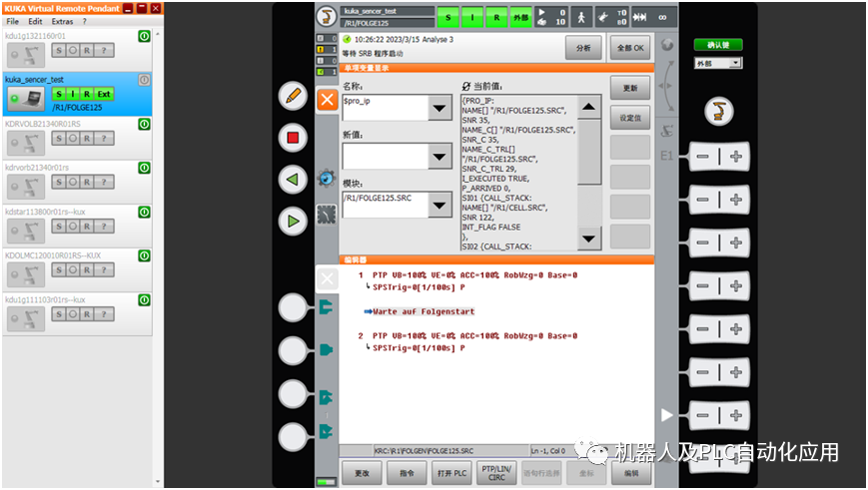Click green S submit interpreter status
The image size is (868, 490).
[x=447, y=18]
